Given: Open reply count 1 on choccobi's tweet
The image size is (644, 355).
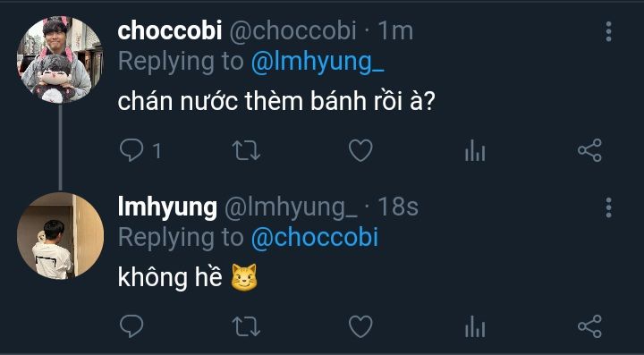Looking at the screenshot, I should 157,151.
